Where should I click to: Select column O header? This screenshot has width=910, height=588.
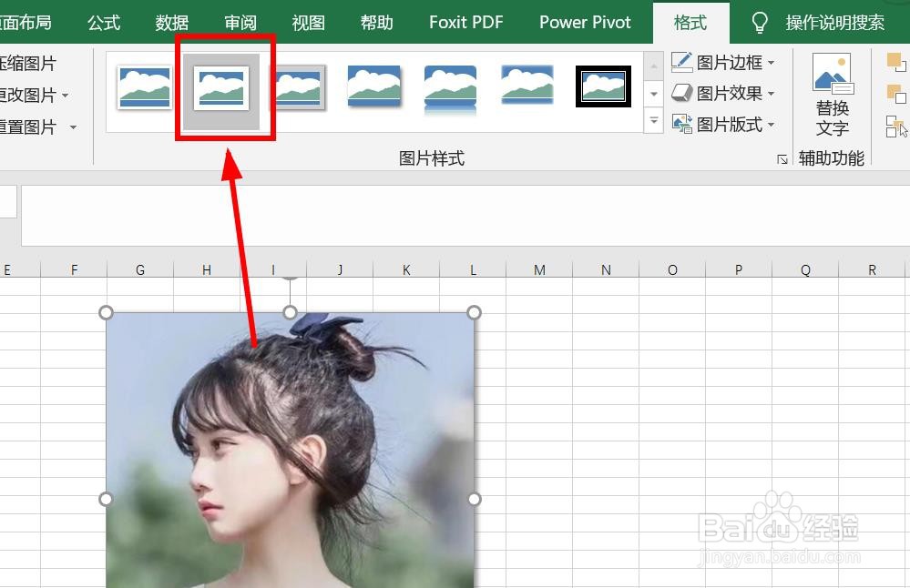tap(672, 269)
